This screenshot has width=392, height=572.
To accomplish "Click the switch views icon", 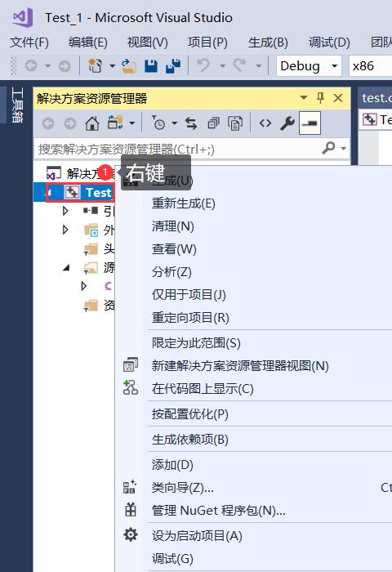I will point(115,123).
